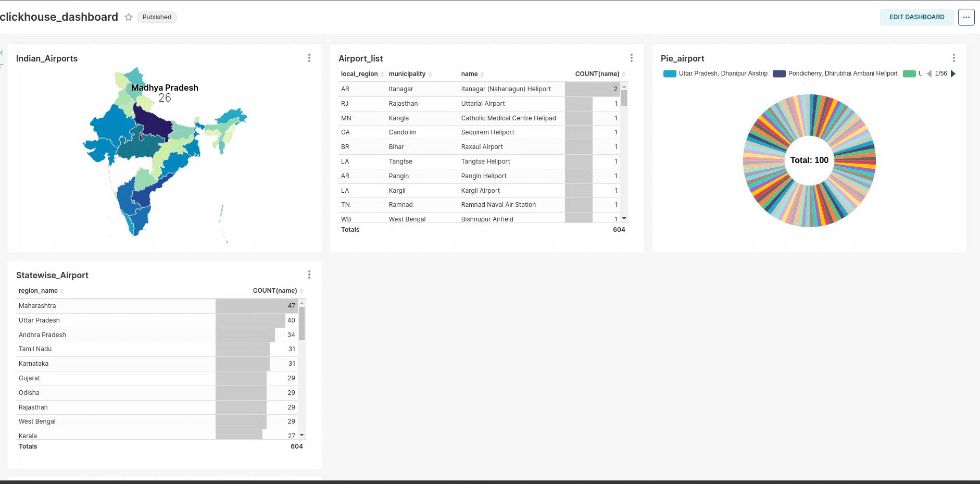
Task: Select the Uttar Pradesh, Dhanipur Airstrip legend swatch
Action: coord(669,73)
